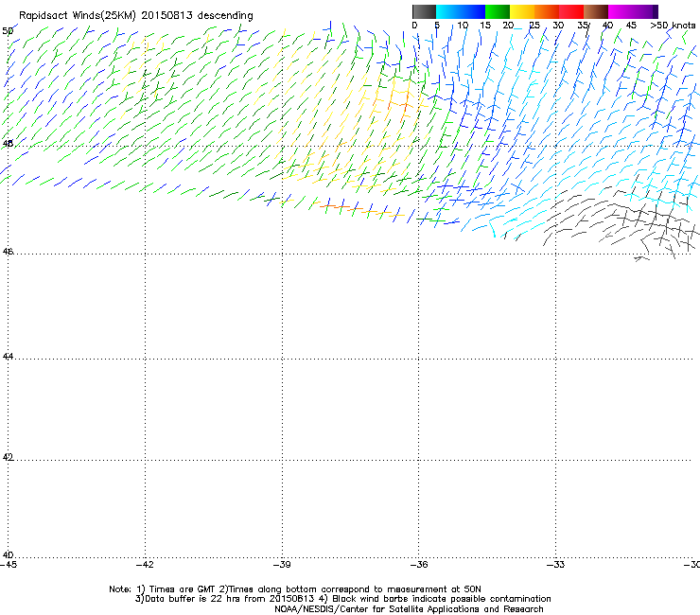The height and width of the screenshot is (615, 700).
Task: Select the longitude axis label '-42'
Action: (x=145, y=565)
